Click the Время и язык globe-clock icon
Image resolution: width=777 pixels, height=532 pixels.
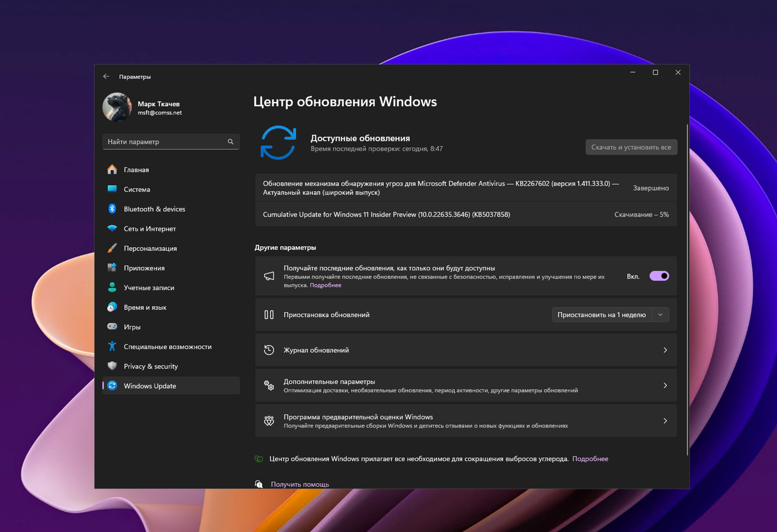coord(112,307)
